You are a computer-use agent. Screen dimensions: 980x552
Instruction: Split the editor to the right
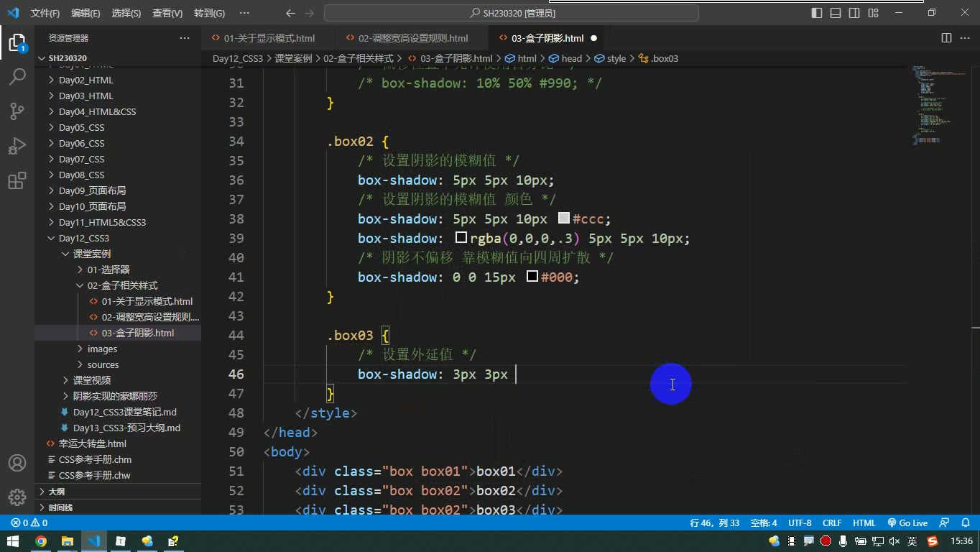[x=946, y=38]
